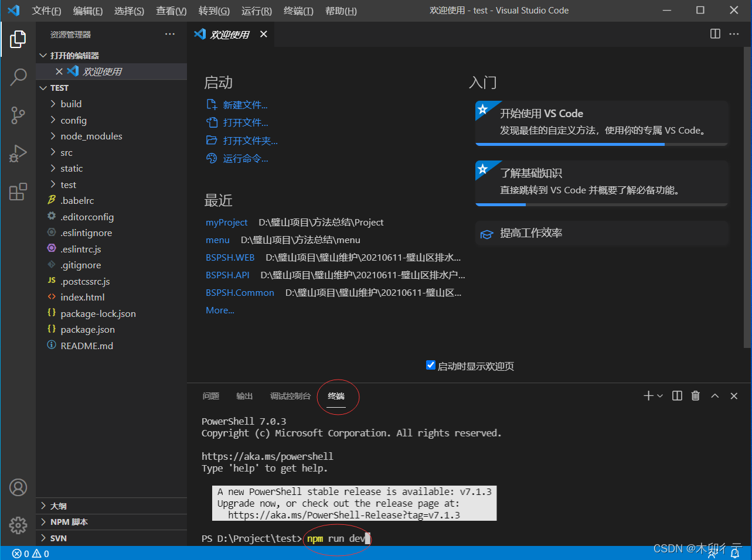Collapse the 打开的编辑器 section

(x=43, y=56)
